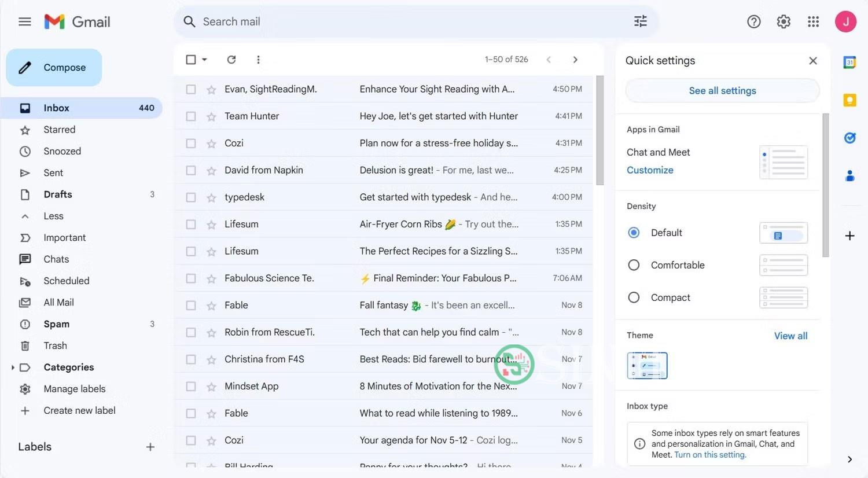Open email '8 Minutes of Motivation for the Nex...'
868x478 pixels.
pos(438,387)
